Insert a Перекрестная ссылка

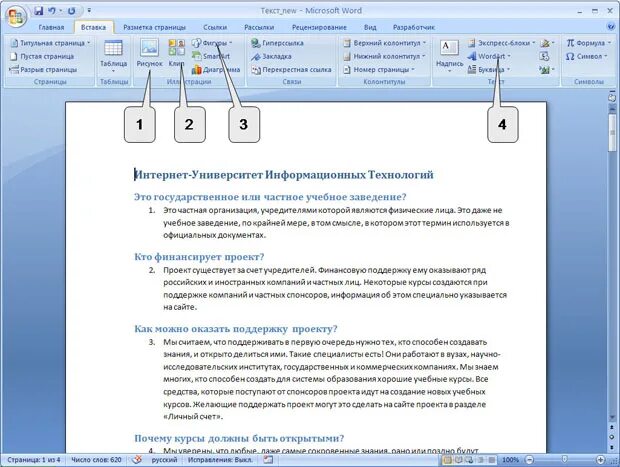(292, 70)
